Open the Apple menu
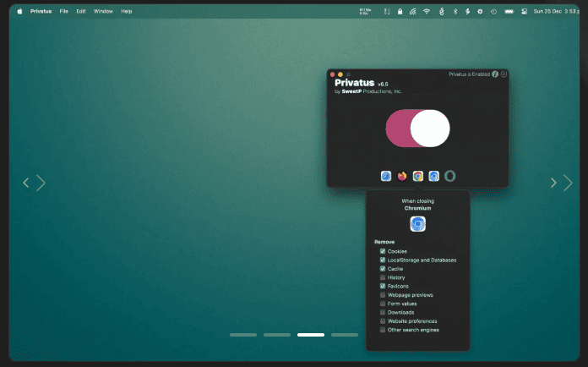The width and height of the screenshot is (588, 367). click(20, 11)
